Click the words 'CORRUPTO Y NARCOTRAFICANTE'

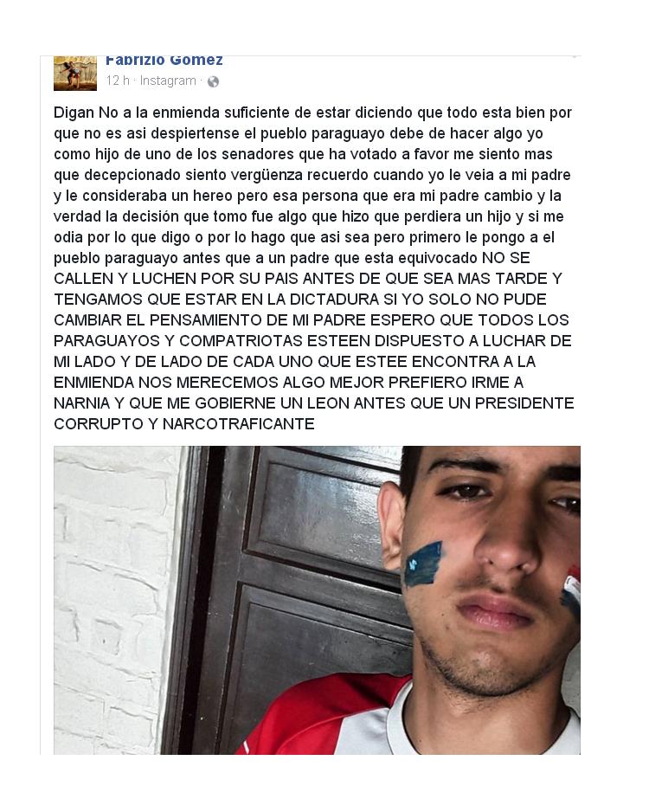click(x=184, y=424)
